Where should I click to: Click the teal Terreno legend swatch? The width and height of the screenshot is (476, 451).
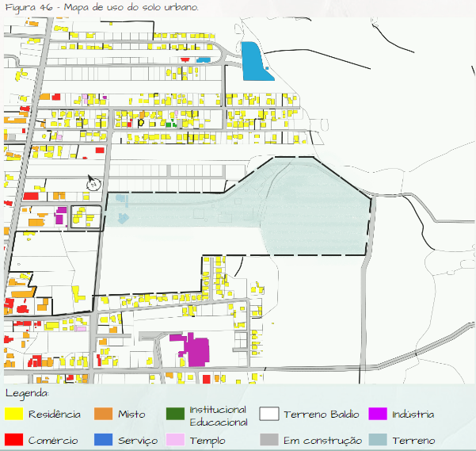tap(378, 439)
